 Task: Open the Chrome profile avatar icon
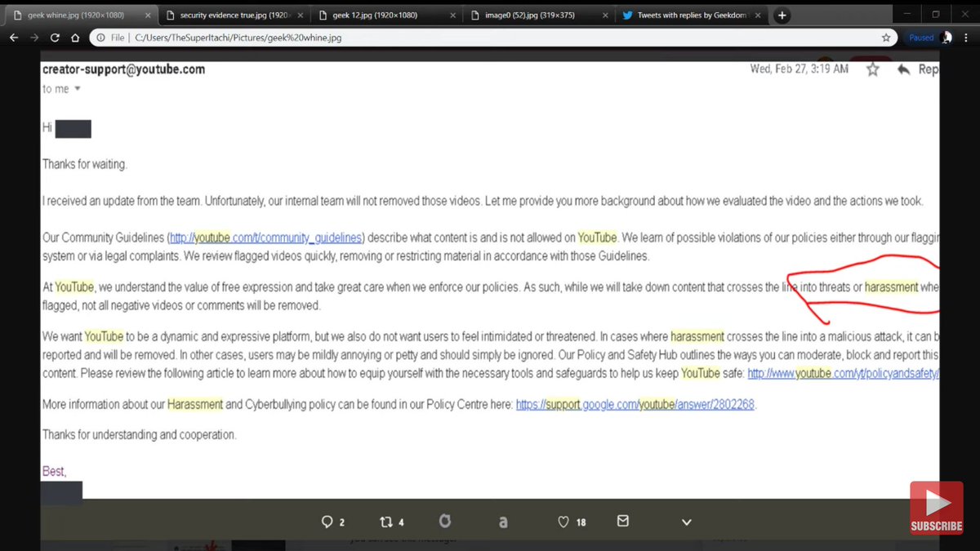click(x=947, y=38)
